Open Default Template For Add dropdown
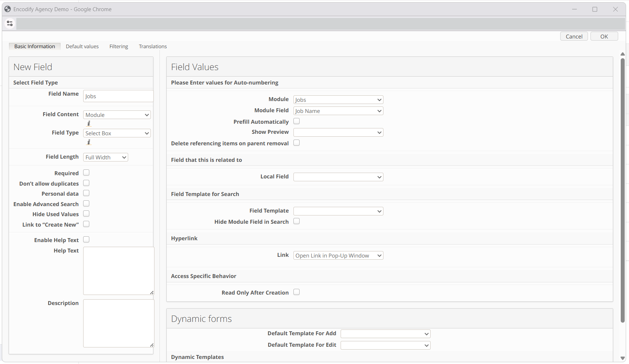 (x=386, y=334)
